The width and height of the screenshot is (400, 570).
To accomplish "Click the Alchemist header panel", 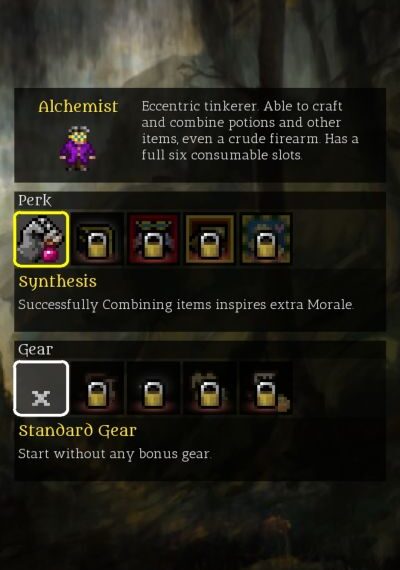I will 200,135.
